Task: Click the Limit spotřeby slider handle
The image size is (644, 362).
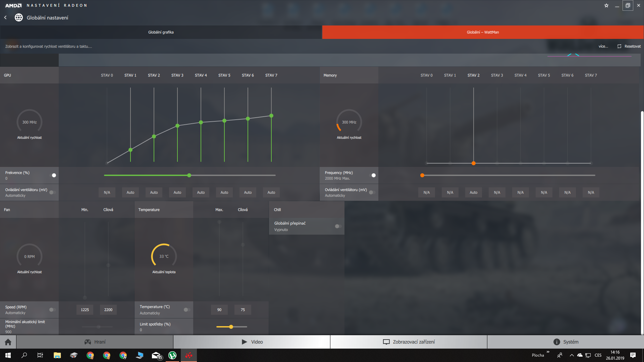Action: (x=231, y=327)
